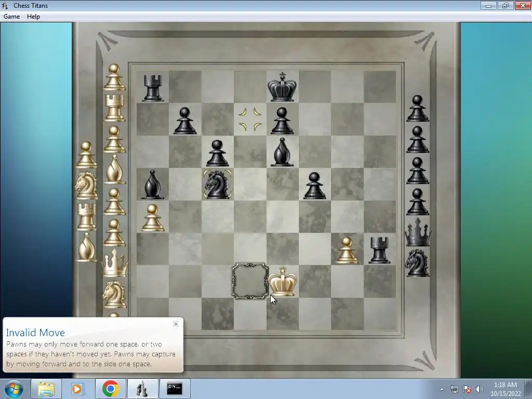Dismiss the Invalid Move notification
532x399 pixels.
click(x=176, y=324)
